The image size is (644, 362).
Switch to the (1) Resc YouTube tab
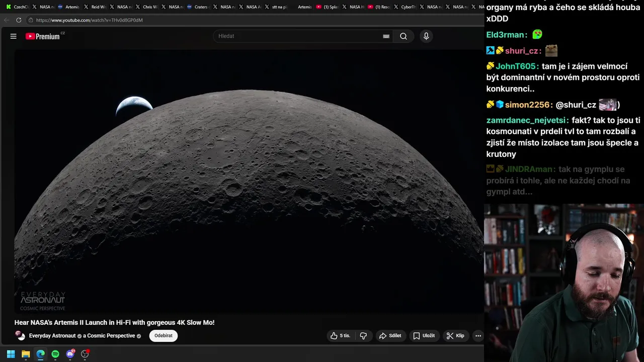click(x=379, y=7)
